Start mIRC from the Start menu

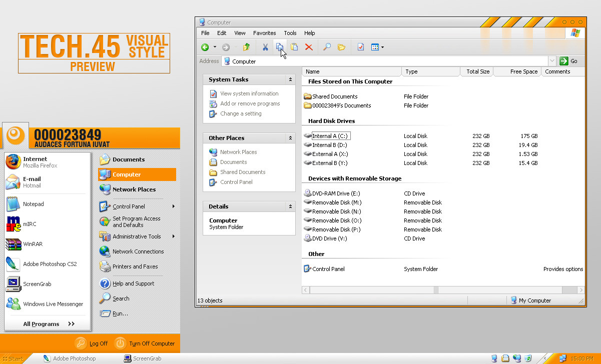tap(48, 224)
